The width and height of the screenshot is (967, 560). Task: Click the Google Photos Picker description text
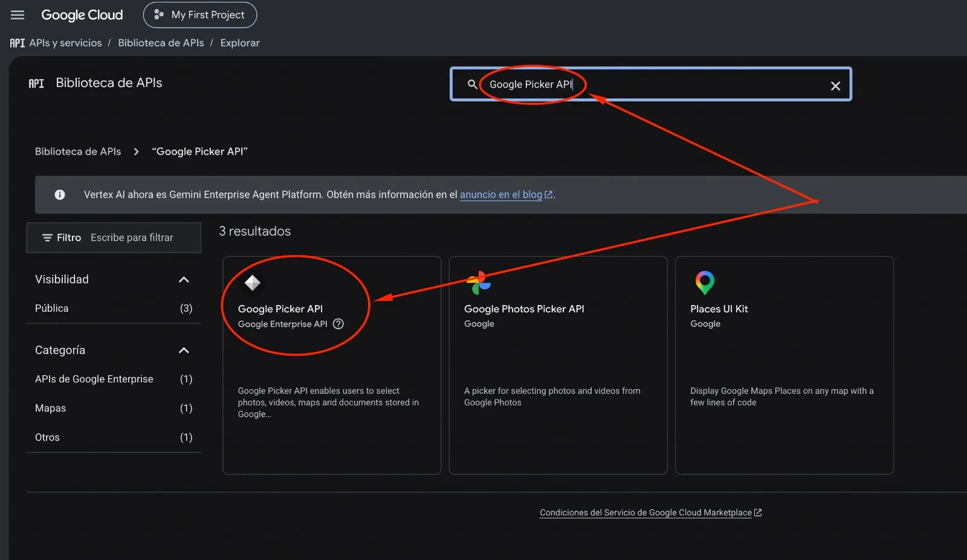552,397
